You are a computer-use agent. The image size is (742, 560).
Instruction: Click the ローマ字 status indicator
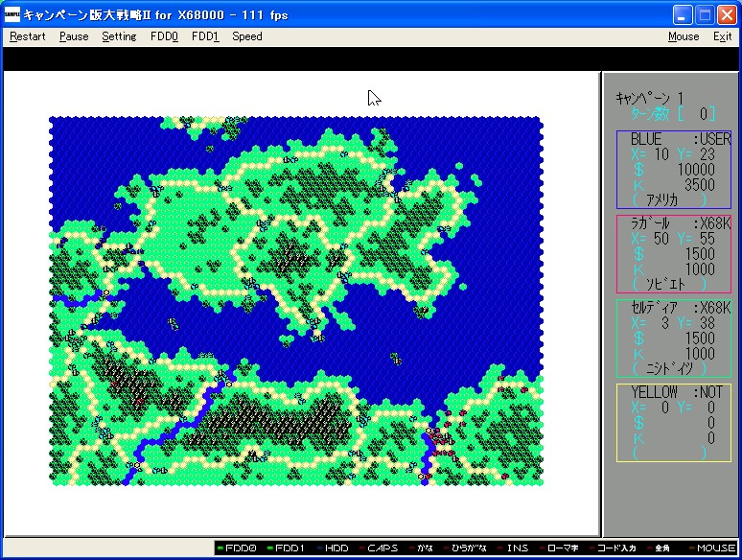[x=559, y=548]
